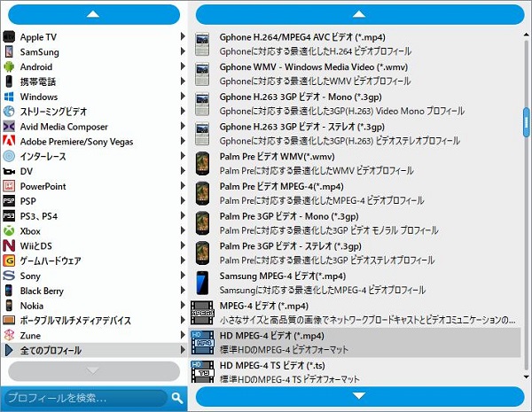532x412 pixels.
Task: Click the search magnifier icon
Action: pyautogui.click(x=177, y=398)
